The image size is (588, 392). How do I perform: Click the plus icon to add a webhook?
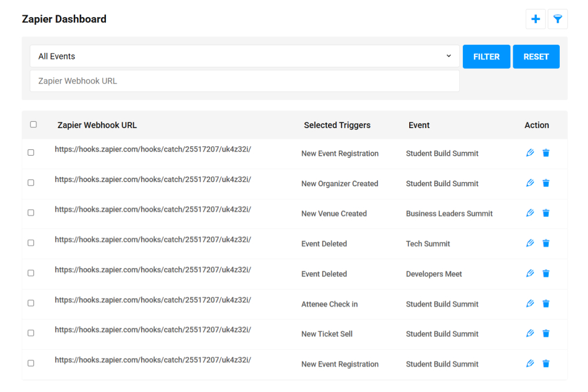535,19
